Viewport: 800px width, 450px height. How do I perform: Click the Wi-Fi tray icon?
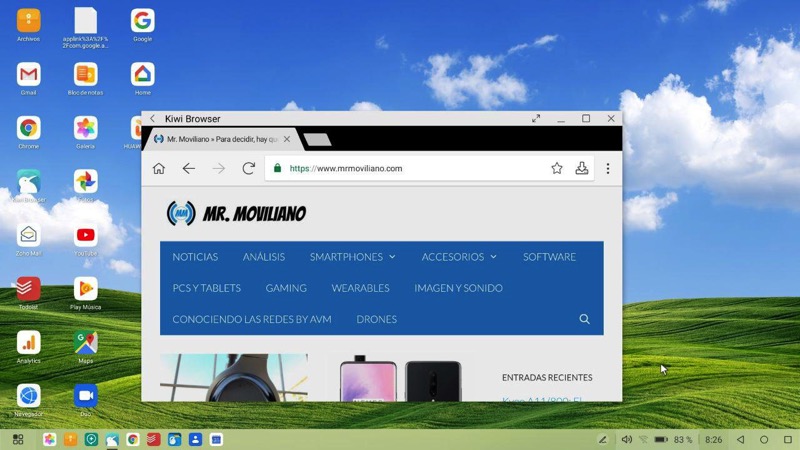click(x=643, y=439)
